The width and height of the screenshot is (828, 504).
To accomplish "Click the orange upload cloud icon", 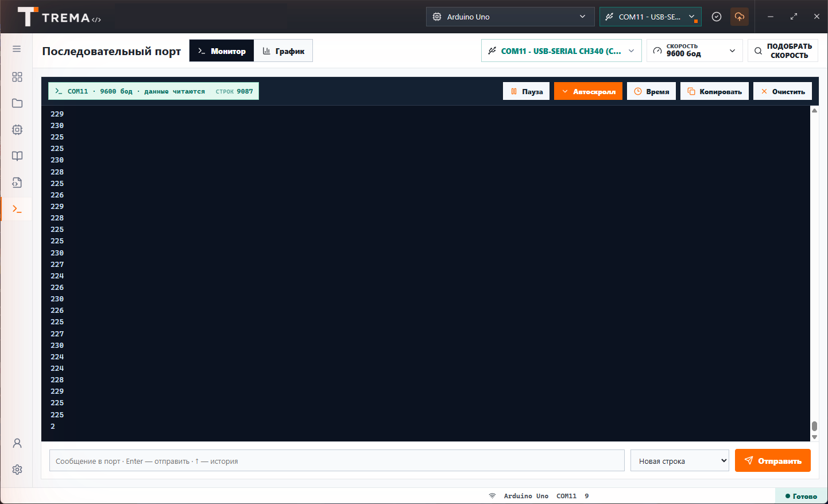I will point(740,17).
